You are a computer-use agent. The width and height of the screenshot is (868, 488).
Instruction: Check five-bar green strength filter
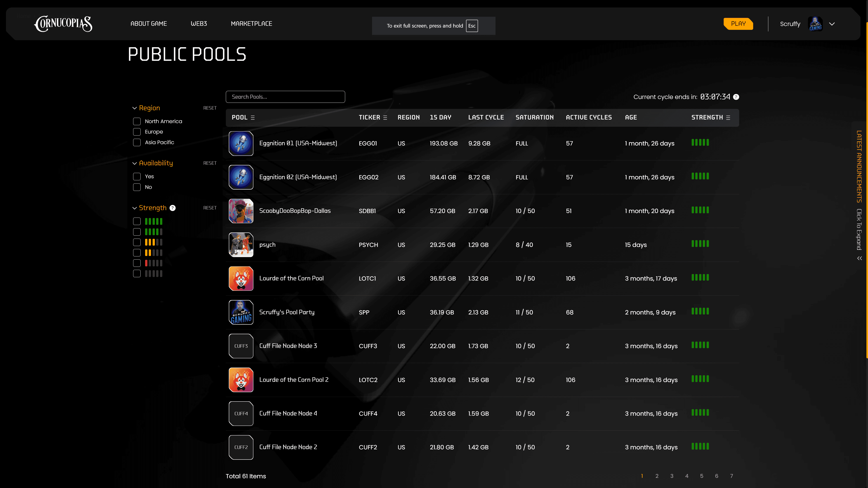point(137,221)
